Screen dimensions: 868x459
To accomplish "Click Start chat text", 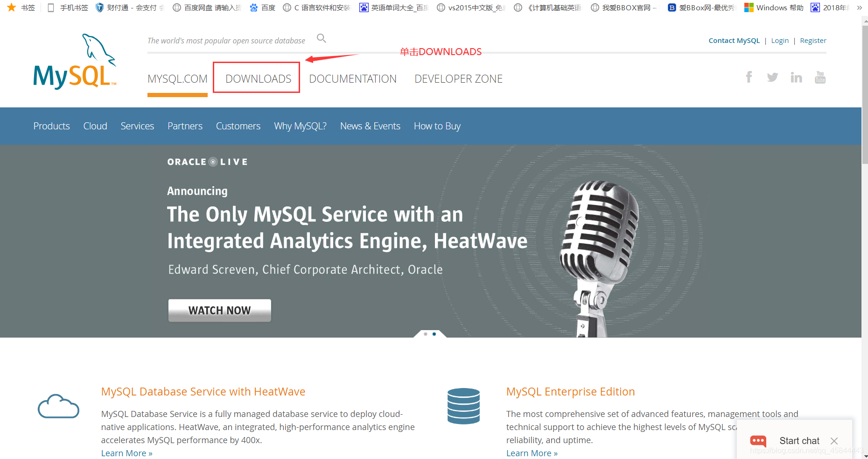I will tap(799, 441).
